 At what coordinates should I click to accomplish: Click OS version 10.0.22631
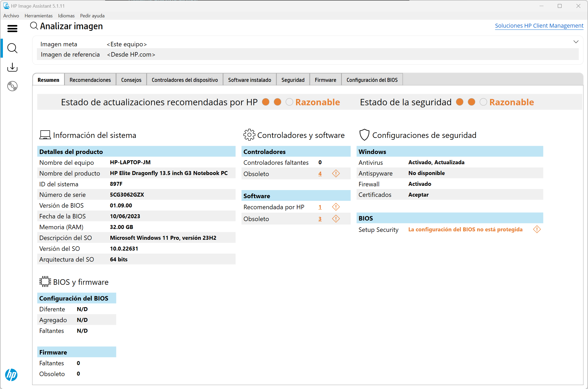tap(124, 248)
